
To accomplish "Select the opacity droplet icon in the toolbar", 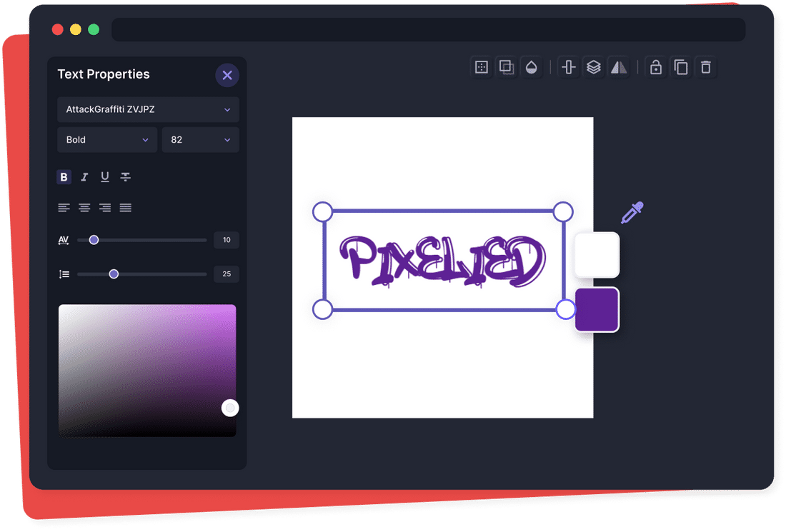I will point(532,66).
